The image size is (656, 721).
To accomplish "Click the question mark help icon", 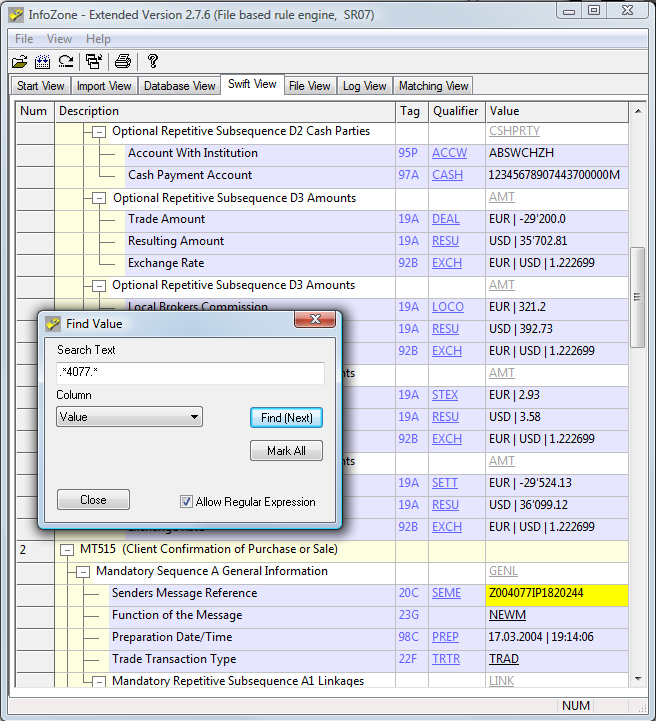I will point(153,61).
